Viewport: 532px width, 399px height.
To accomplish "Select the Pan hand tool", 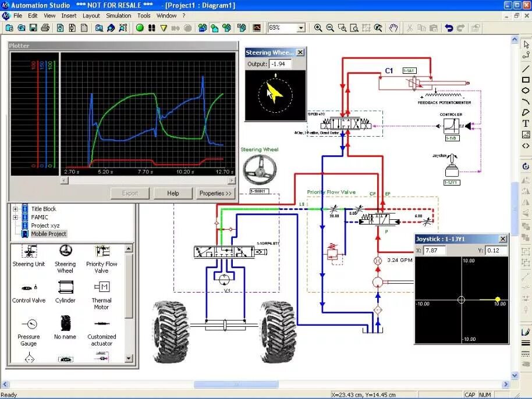I will click(393, 28).
